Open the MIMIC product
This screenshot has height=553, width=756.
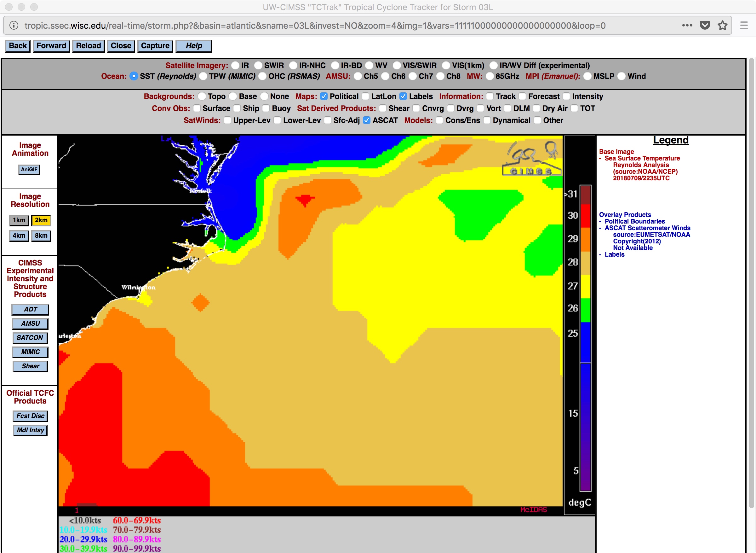(30, 352)
